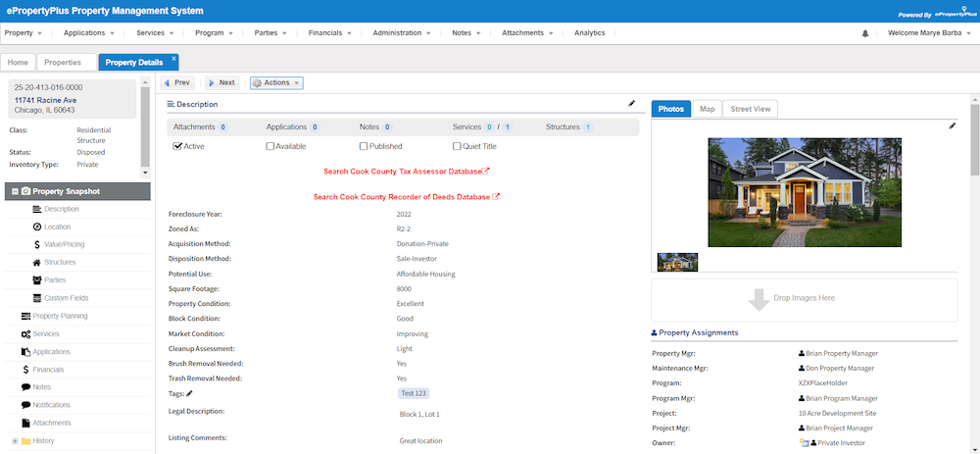Open the top Notes menu
Image resolution: width=980 pixels, height=454 pixels.
[465, 33]
